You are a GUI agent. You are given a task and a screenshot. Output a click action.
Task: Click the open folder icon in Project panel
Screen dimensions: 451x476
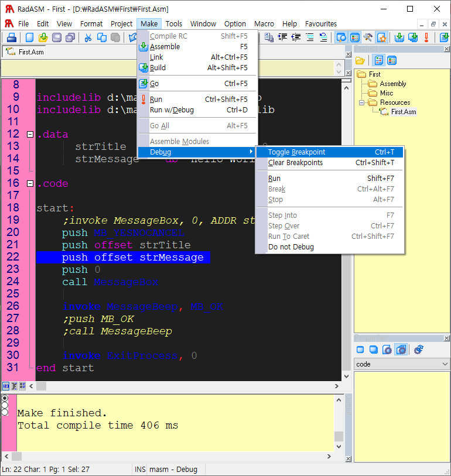pyautogui.click(x=360, y=61)
